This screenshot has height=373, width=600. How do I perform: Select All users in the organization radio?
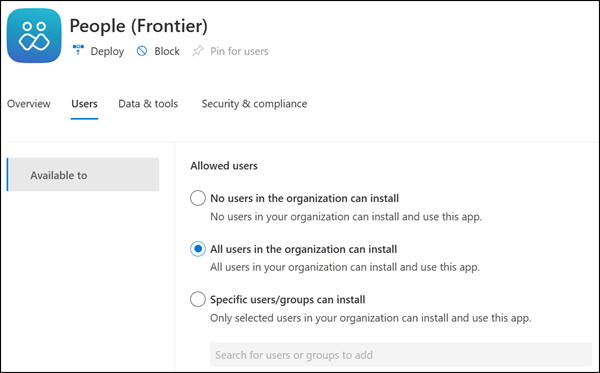point(198,249)
